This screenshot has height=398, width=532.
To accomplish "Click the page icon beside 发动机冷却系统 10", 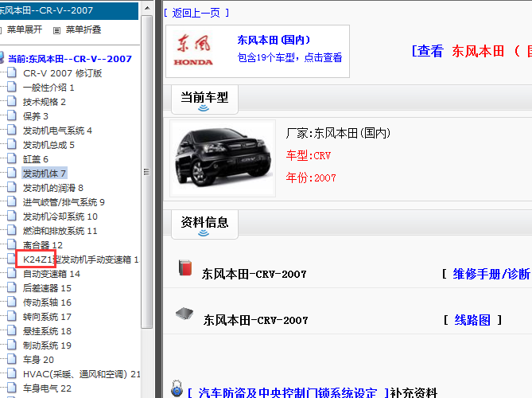I will [x=12, y=216].
